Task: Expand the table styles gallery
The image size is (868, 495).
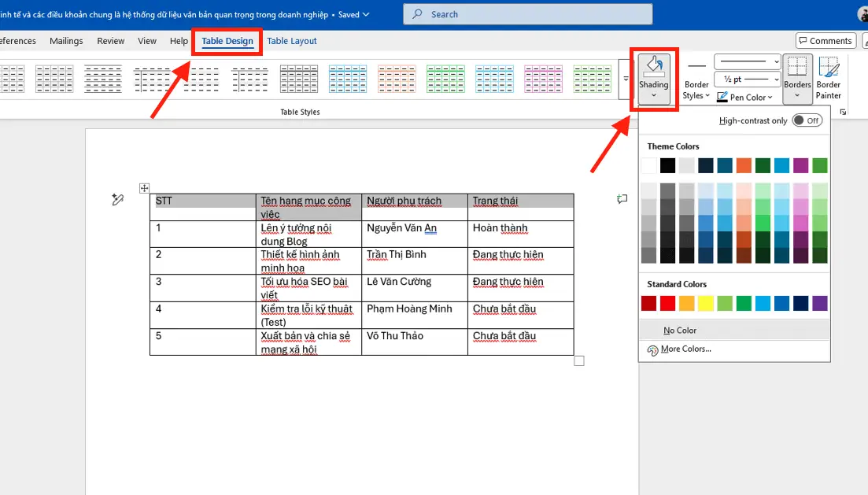Action: point(626,79)
